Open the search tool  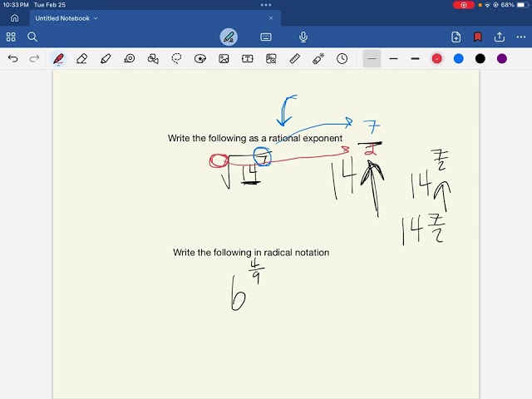(32, 37)
